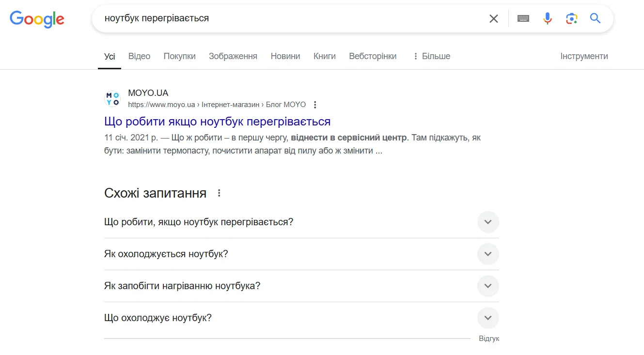Switch to the Вебсторінки tab

click(x=373, y=56)
